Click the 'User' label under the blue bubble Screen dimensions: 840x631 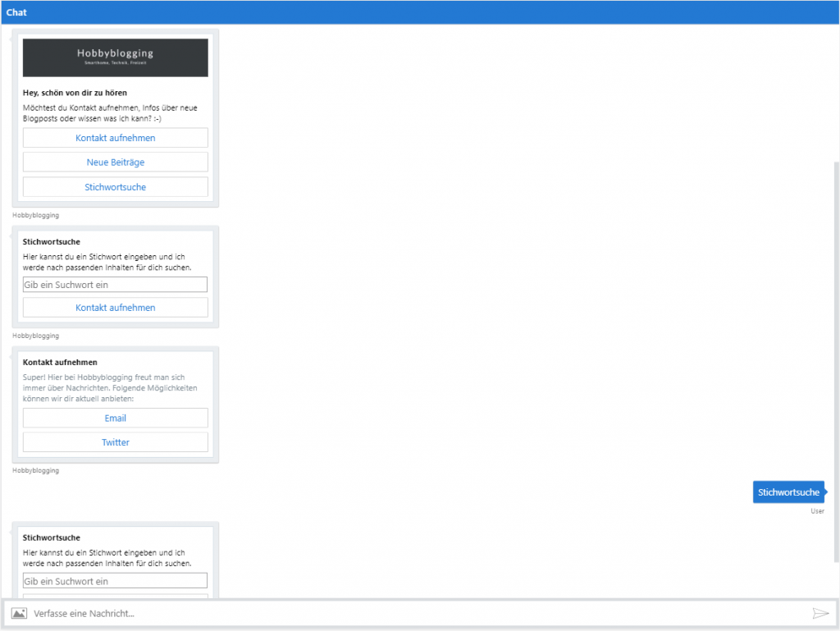(x=817, y=510)
